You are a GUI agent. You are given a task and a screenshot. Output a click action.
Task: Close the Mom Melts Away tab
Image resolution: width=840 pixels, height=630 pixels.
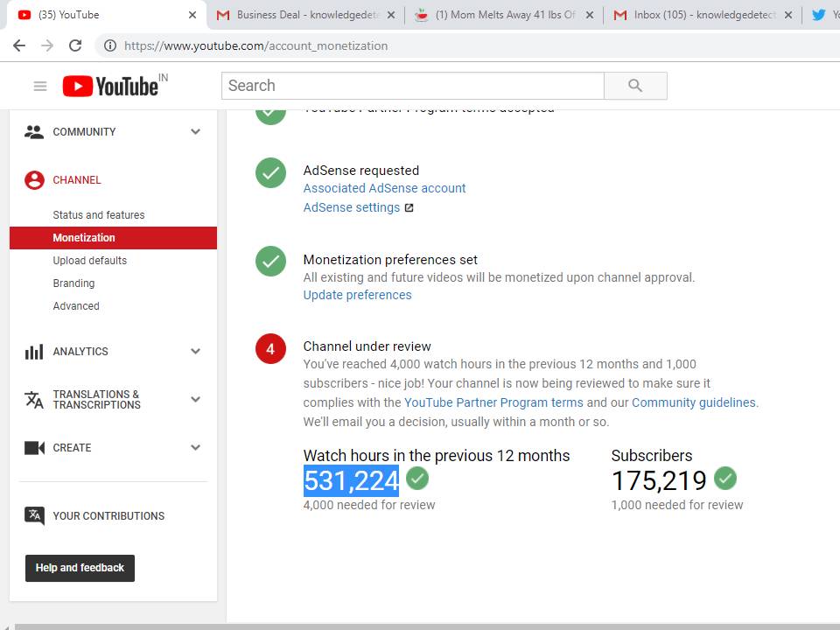pyautogui.click(x=589, y=15)
